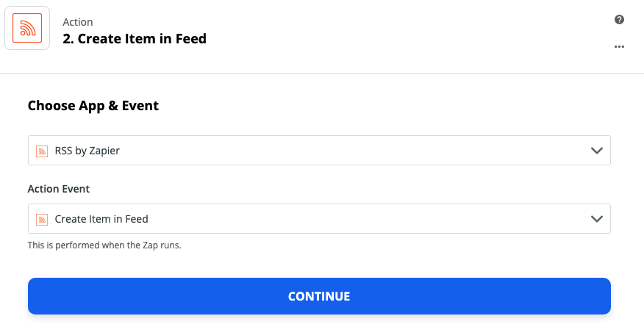Click helper text 'This is performed when the Zap runs'

104,245
